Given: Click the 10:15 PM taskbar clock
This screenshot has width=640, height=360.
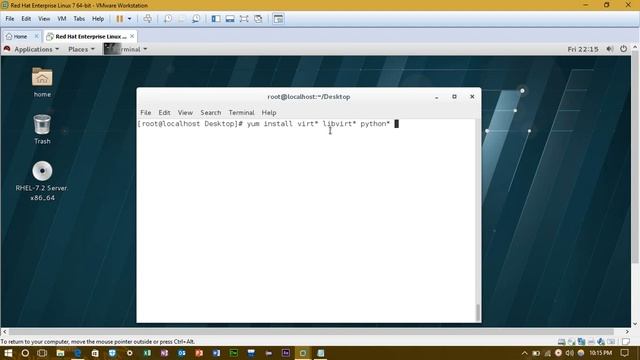Looking at the screenshot, I should tap(600, 353).
